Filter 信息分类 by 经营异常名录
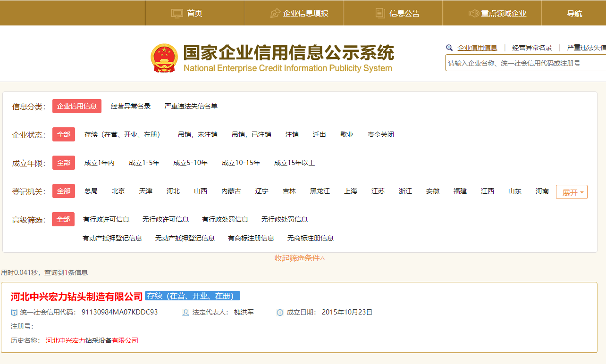606x364 pixels. [x=131, y=106]
